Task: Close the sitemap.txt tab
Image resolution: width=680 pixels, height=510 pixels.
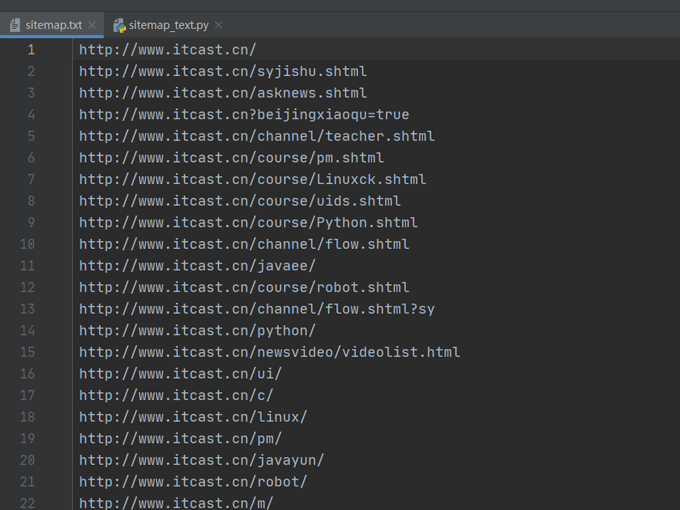Action: (92, 25)
